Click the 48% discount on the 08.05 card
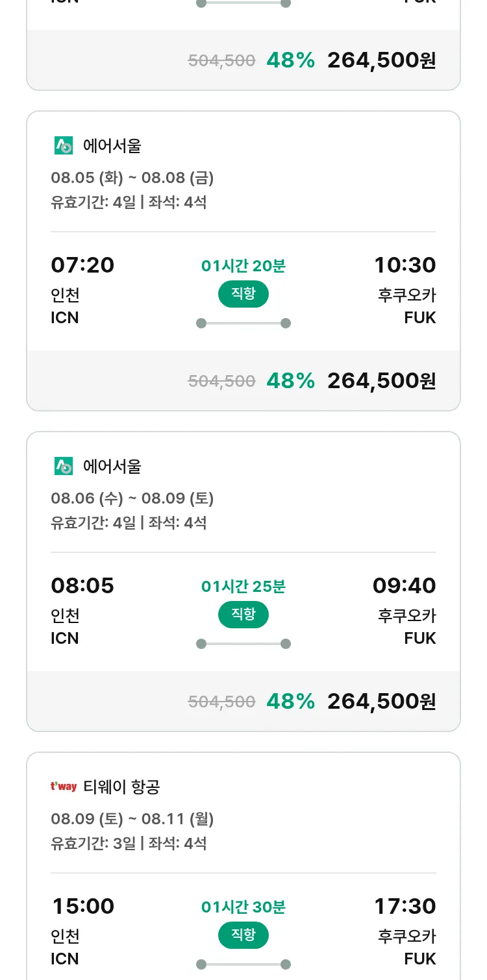Screen dimensions: 487x980 290,381
